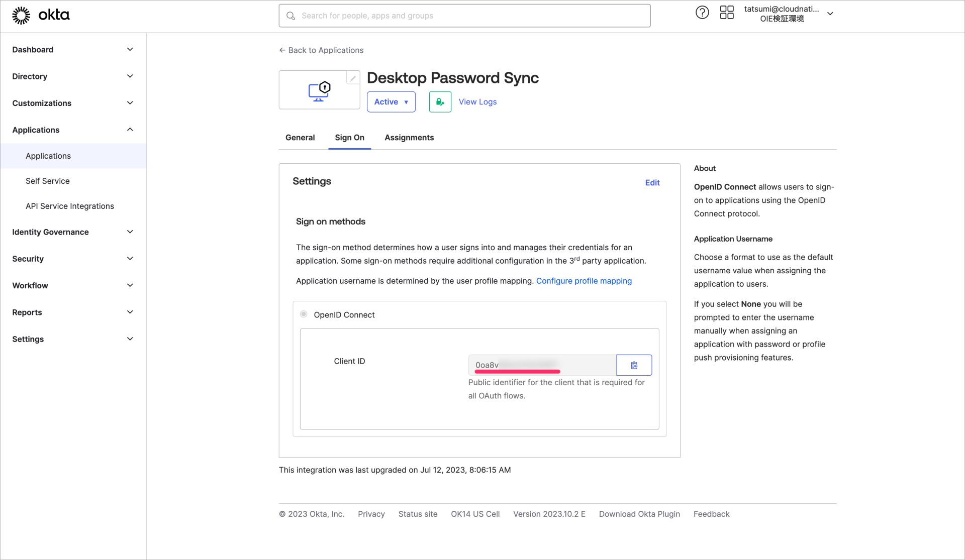The height and width of the screenshot is (560, 965).
Task: Collapse the Applications section in the sidebar
Action: pos(130,130)
